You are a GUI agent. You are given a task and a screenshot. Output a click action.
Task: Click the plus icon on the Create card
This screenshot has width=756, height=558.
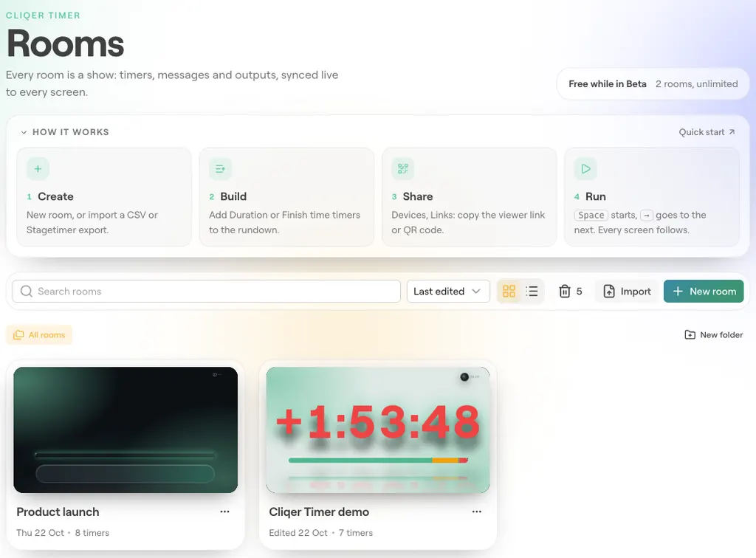(38, 168)
